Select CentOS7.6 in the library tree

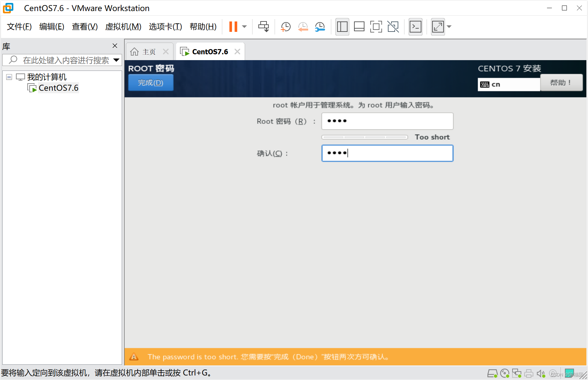(59, 88)
